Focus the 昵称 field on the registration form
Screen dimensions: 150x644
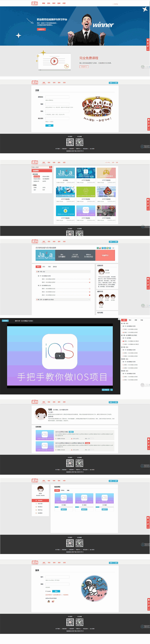pyautogui.click(x=57, y=104)
